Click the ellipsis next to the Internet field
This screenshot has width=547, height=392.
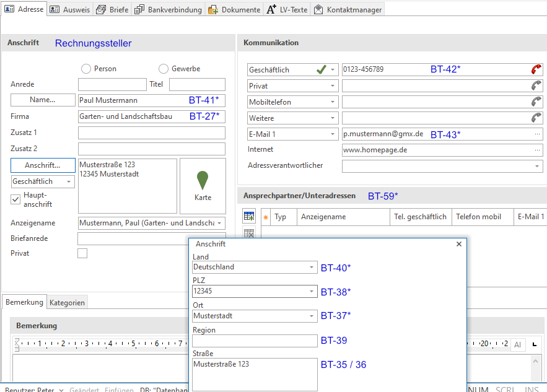coord(537,150)
